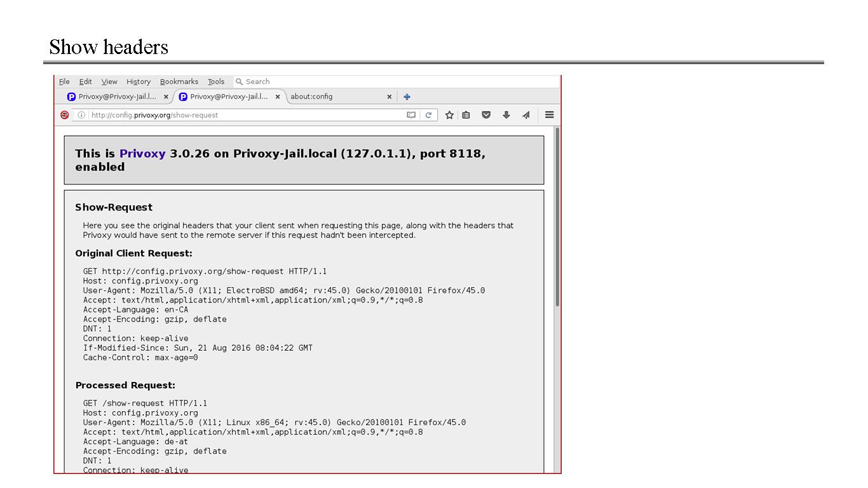Click the red NoScript icon
This screenshot has height=488, width=868.
64,115
